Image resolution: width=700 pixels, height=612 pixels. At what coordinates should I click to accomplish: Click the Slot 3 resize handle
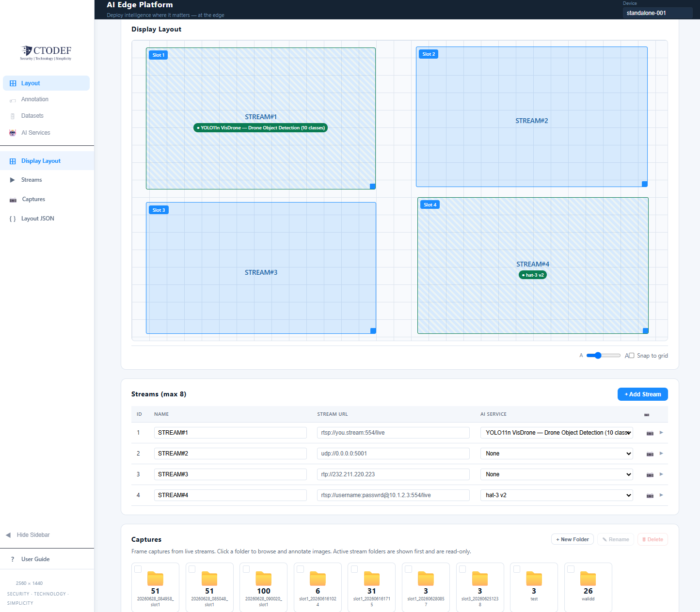(x=373, y=330)
